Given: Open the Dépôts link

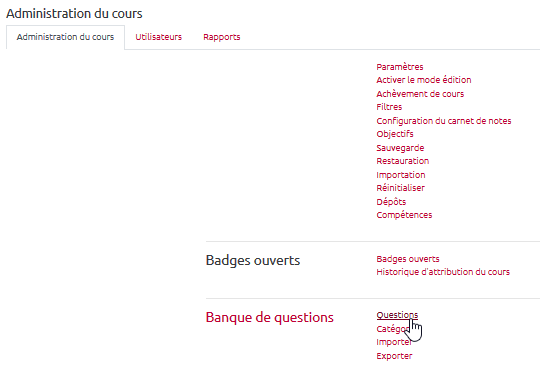Looking at the screenshot, I should tap(391, 202).
